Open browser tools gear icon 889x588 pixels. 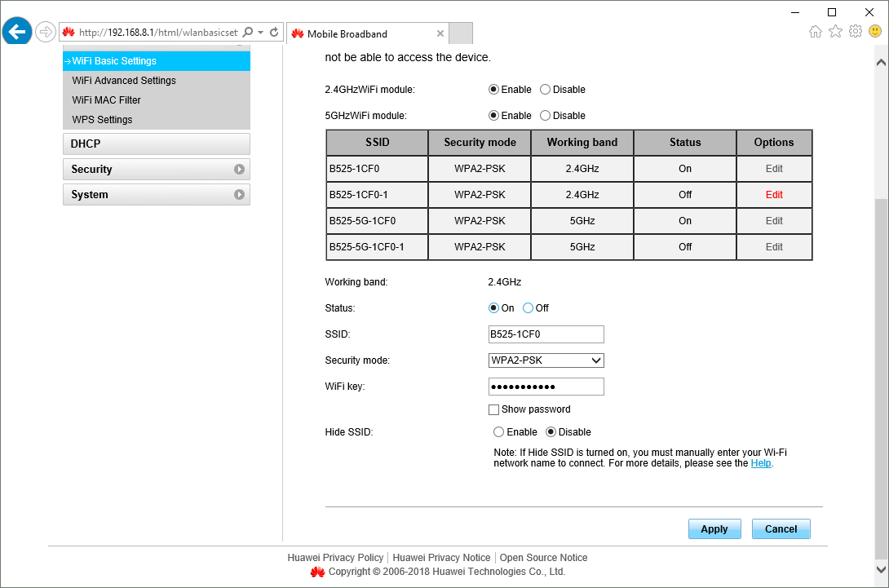[x=855, y=32]
